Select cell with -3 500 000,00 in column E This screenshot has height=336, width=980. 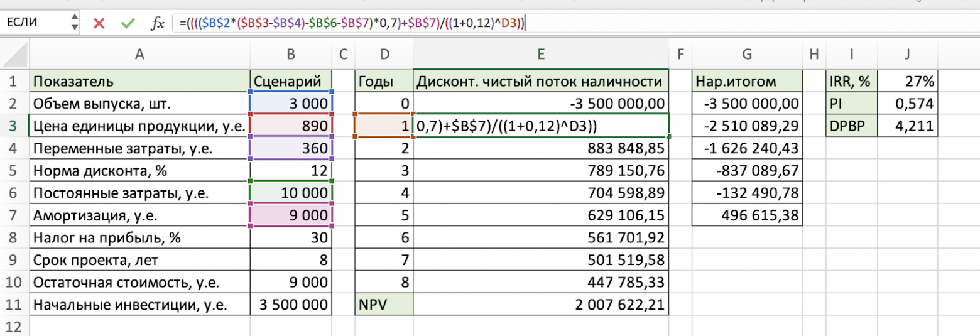(x=540, y=104)
